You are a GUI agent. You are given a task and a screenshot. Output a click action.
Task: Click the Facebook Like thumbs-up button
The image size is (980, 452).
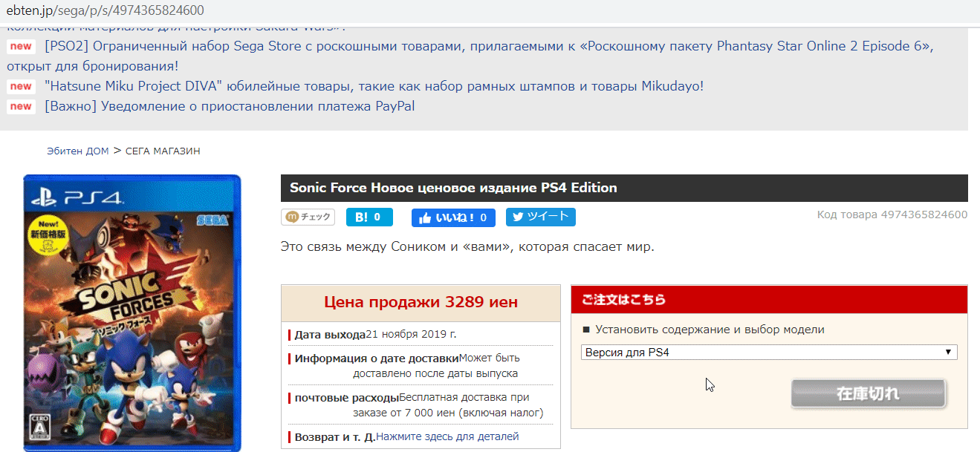tap(453, 217)
